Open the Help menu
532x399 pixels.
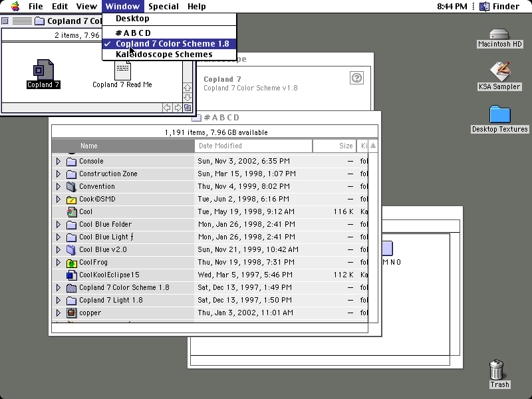point(196,7)
